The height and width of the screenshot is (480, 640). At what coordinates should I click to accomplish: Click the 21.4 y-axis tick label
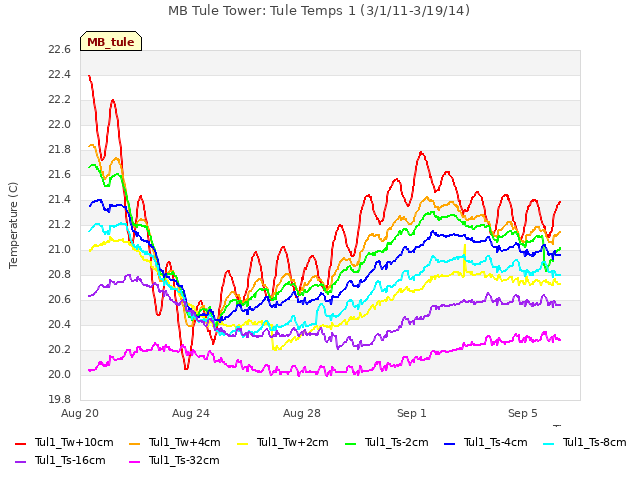point(60,200)
